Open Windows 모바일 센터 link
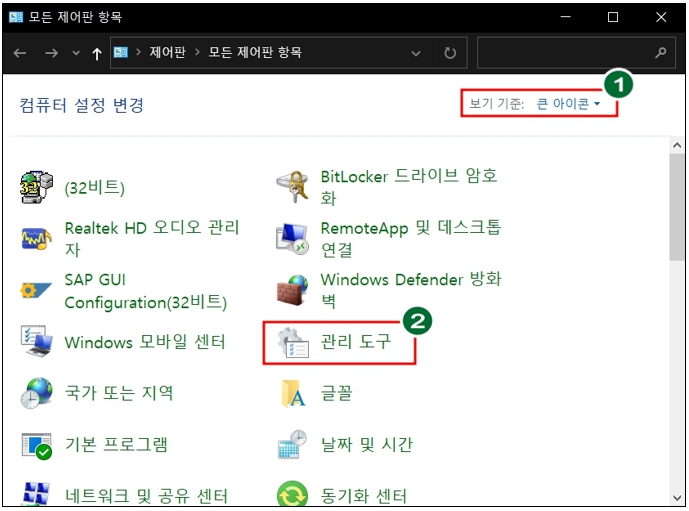 [145, 342]
